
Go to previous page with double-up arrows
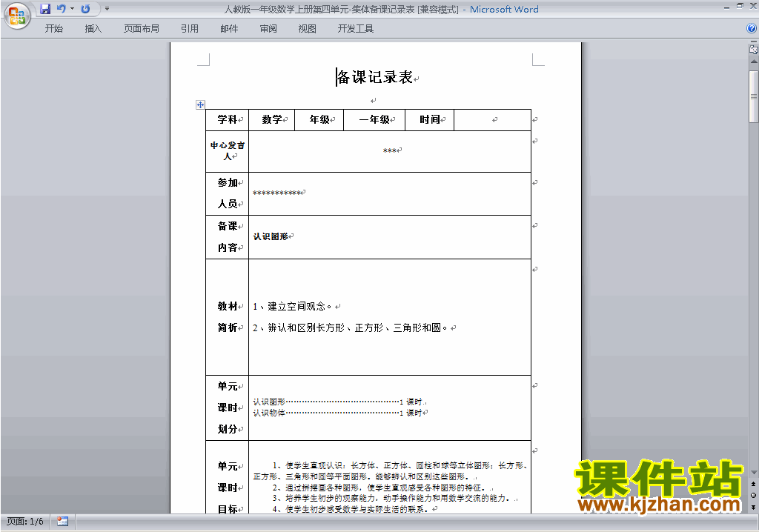(x=753, y=484)
